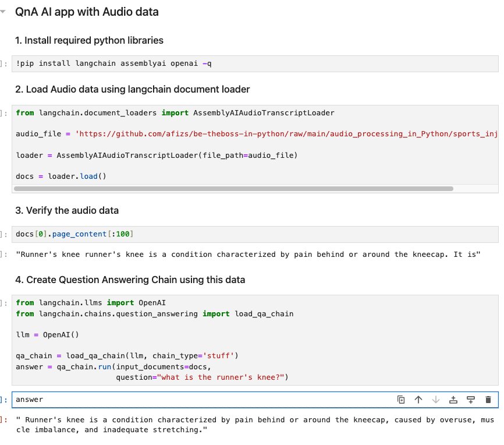
Task: Click the 'from langchain.document_loaders import' line
Action: coord(175,113)
